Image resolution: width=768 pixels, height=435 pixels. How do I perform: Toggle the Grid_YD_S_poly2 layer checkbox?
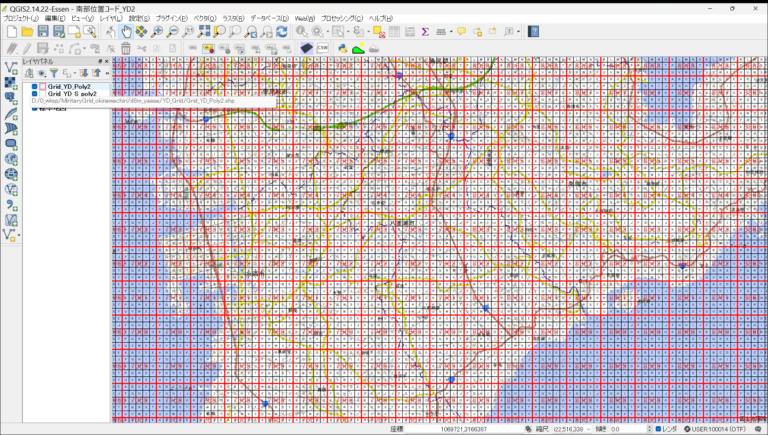[x=34, y=94]
